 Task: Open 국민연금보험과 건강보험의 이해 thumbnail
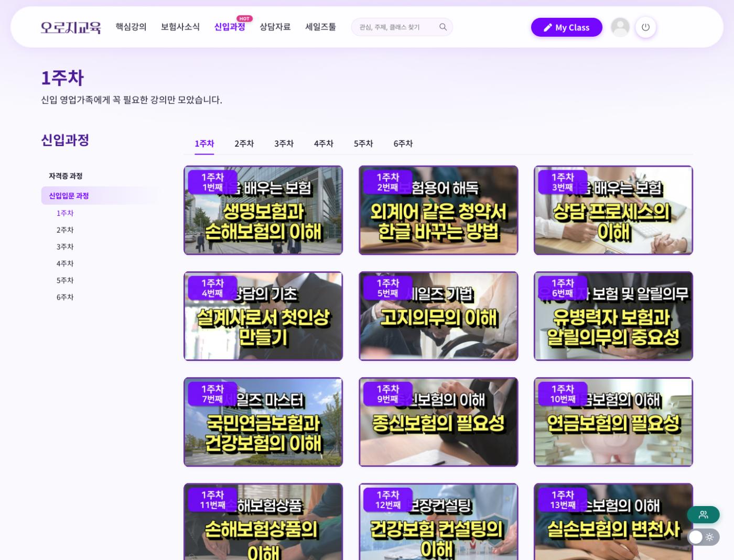click(263, 422)
